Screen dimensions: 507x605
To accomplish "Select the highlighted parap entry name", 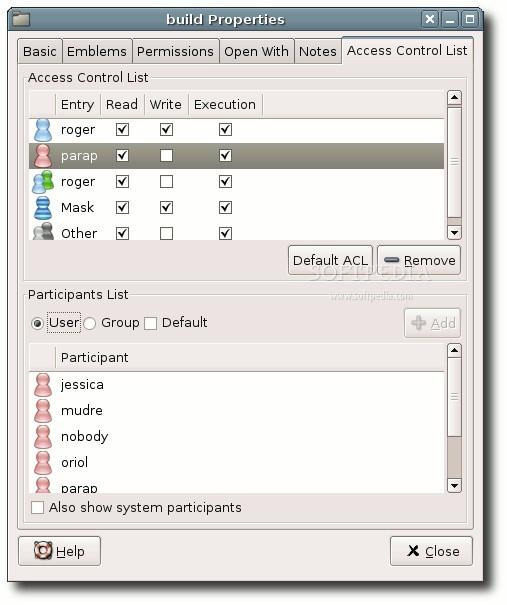I will click(79, 156).
